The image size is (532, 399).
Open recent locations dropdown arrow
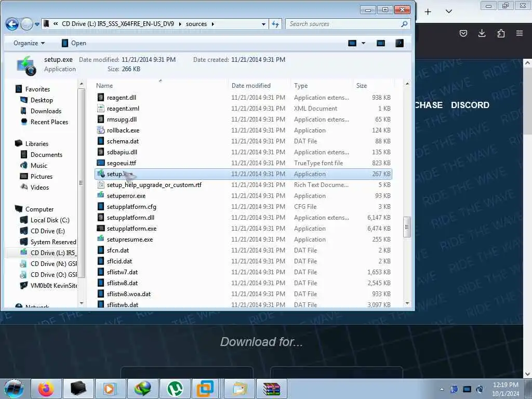pos(37,24)
